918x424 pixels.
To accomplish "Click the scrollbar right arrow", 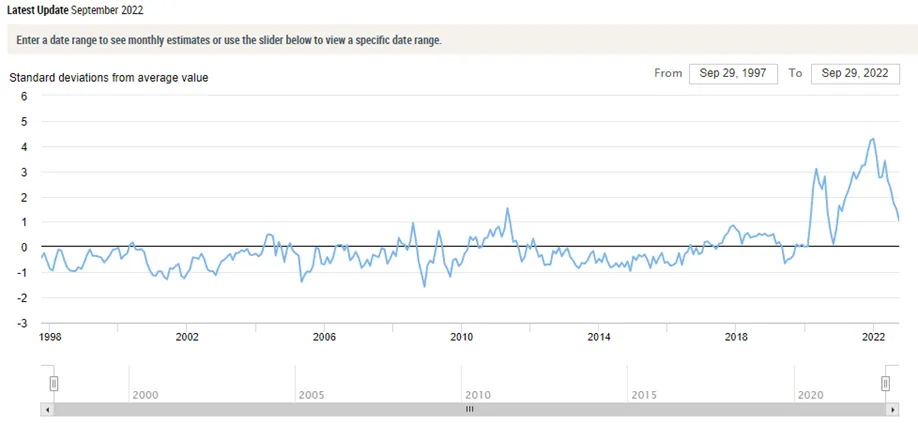I will pyautogui.click(x=892, y=409).
